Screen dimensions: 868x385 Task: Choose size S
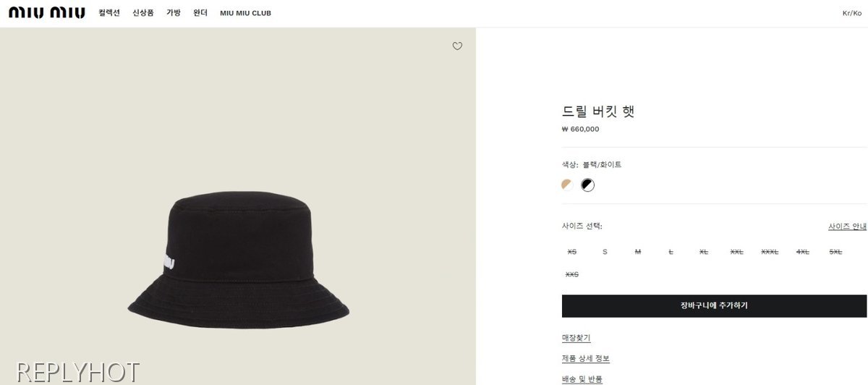point(605,252)
